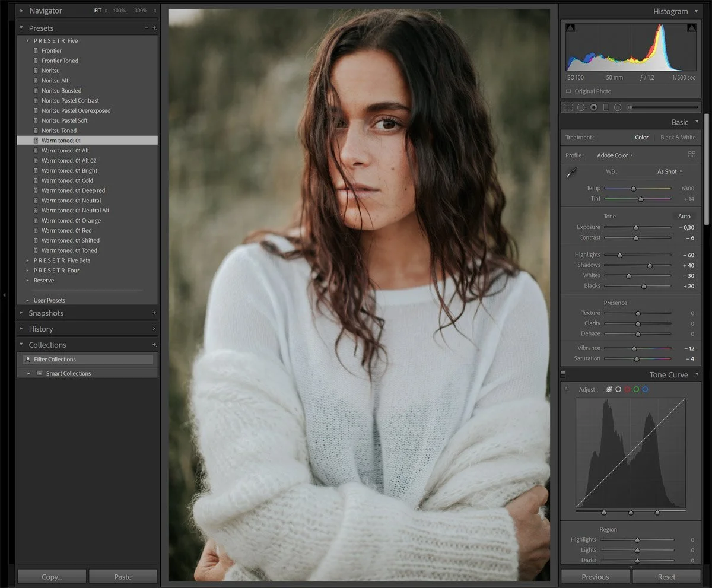Toggle the shadow clipping indicator in Histogram

click(x=571, y=27)
